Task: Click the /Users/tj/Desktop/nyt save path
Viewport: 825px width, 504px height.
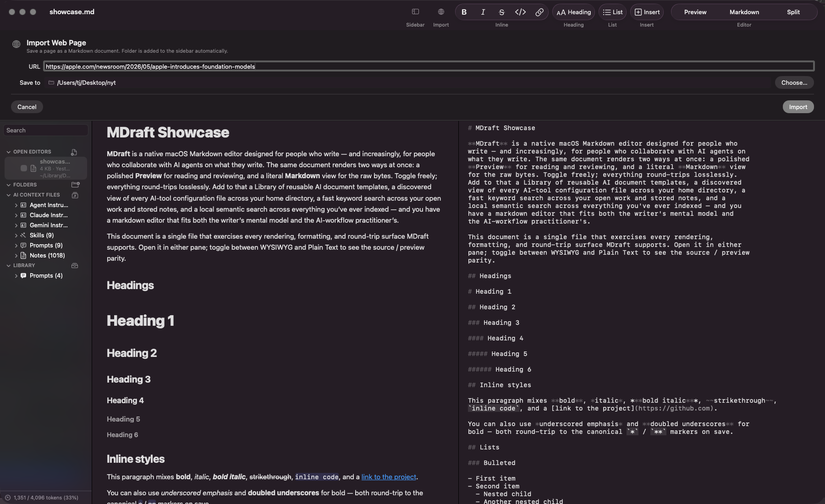Action: (86, 82)
